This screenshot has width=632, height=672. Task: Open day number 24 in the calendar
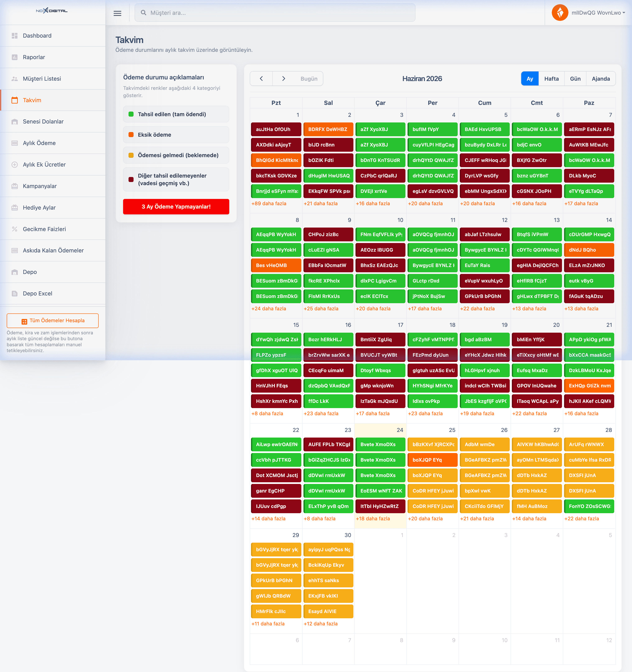point(400,430)
